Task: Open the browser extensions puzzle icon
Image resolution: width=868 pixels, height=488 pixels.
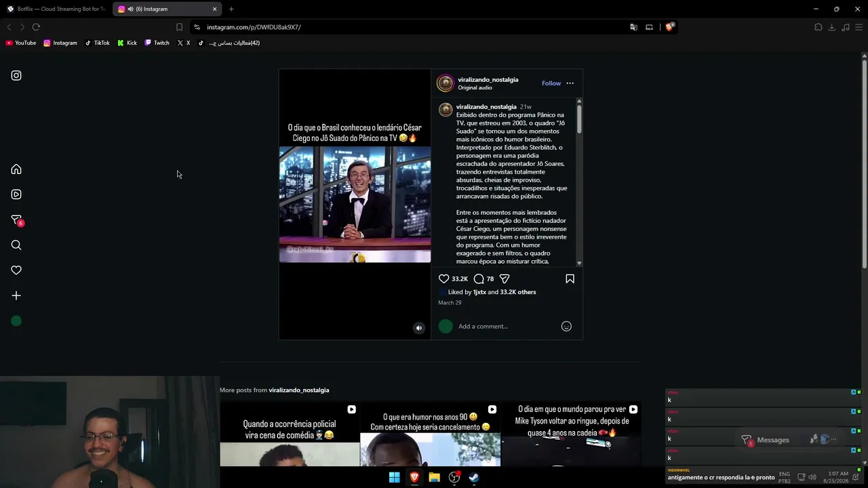Action: click(818, 27)
